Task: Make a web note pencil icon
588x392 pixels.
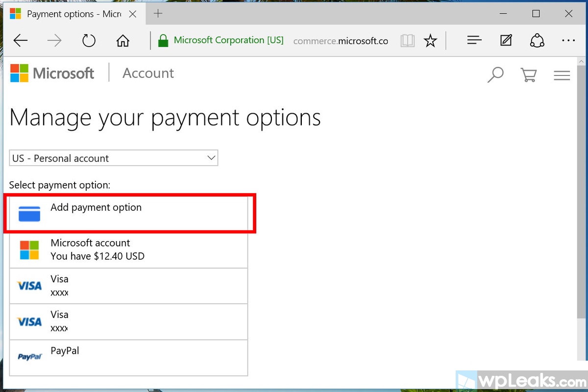Action: [506, 41]
